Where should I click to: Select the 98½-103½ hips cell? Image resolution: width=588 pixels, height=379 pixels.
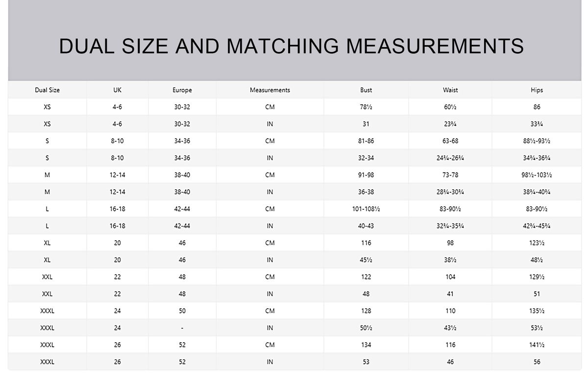537,175
